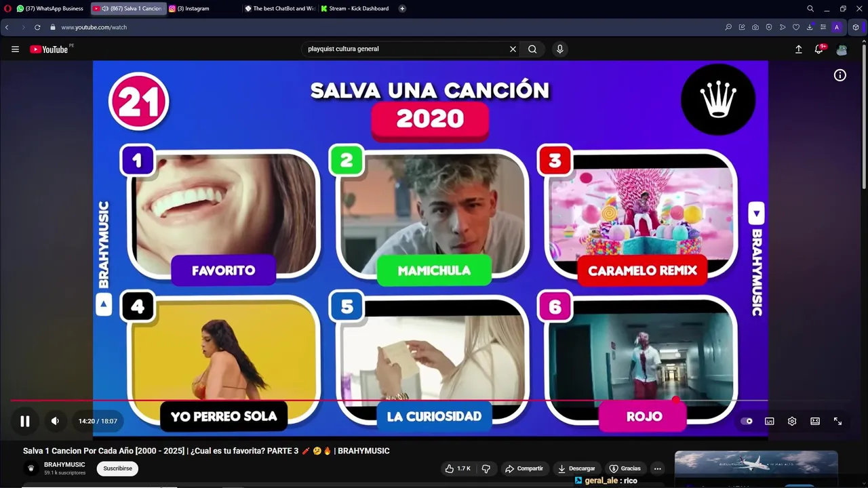Image resolution: width=868 pixels, height=488 pixels.
Task: Start voice search with microphone
Action: pyautogui.click(x=559, y=49)
